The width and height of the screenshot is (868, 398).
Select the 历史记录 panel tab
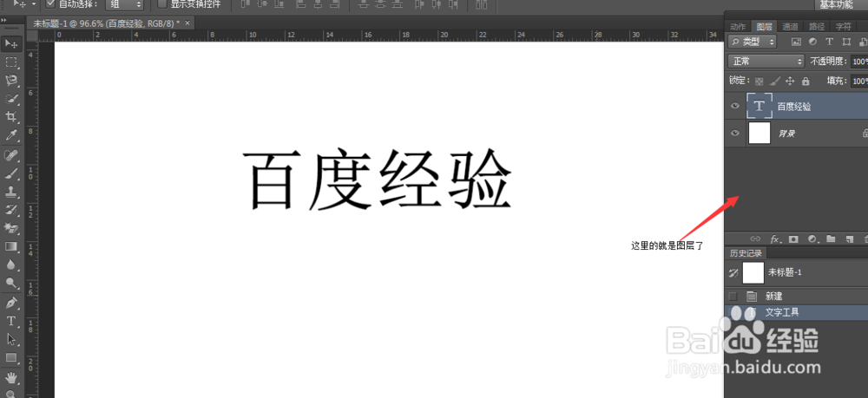pyautogui.click(x=745, y=253)
